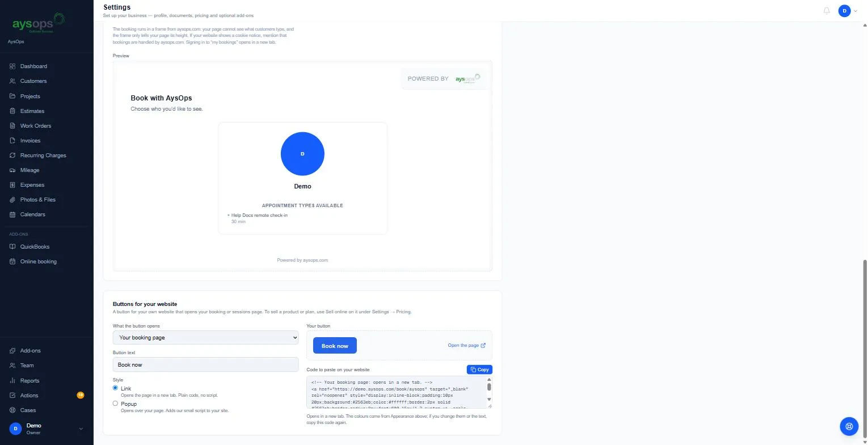Image resolution: width=868 pixels, height=445 pixels.
Task: Click the Mileage truck icon
Action: pyautogui.click(x=12, y=170)
